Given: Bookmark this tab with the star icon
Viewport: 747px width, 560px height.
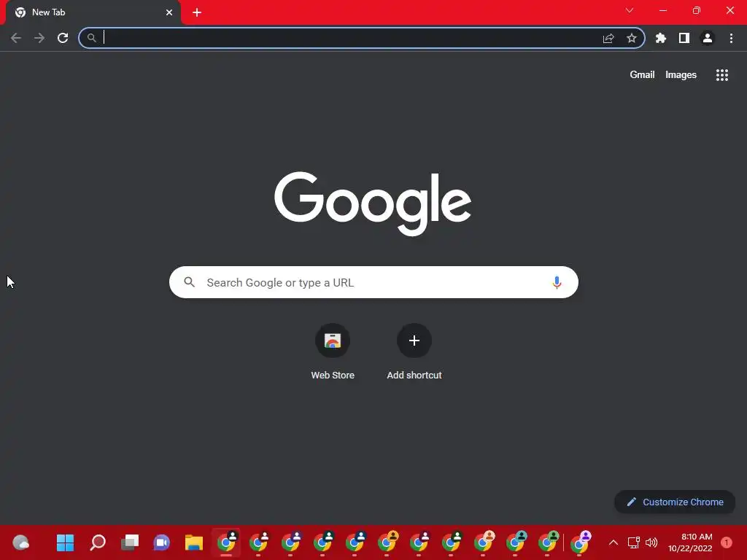Looking at the screenshot, I should coord(632,38).
